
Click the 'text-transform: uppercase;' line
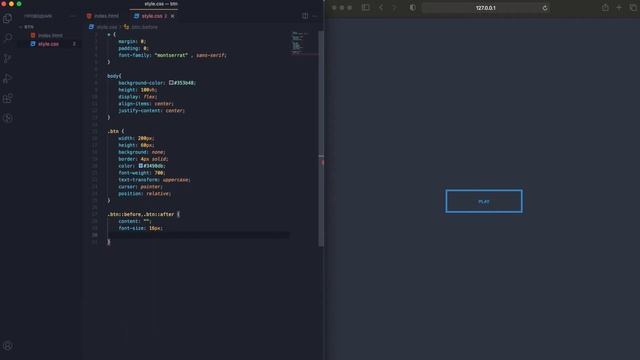click(154, 180)
